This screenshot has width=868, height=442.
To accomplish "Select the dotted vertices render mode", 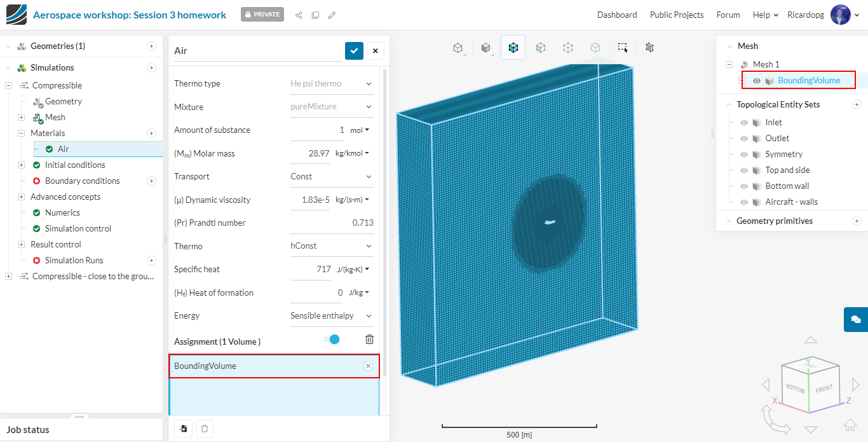I will 568,48.
